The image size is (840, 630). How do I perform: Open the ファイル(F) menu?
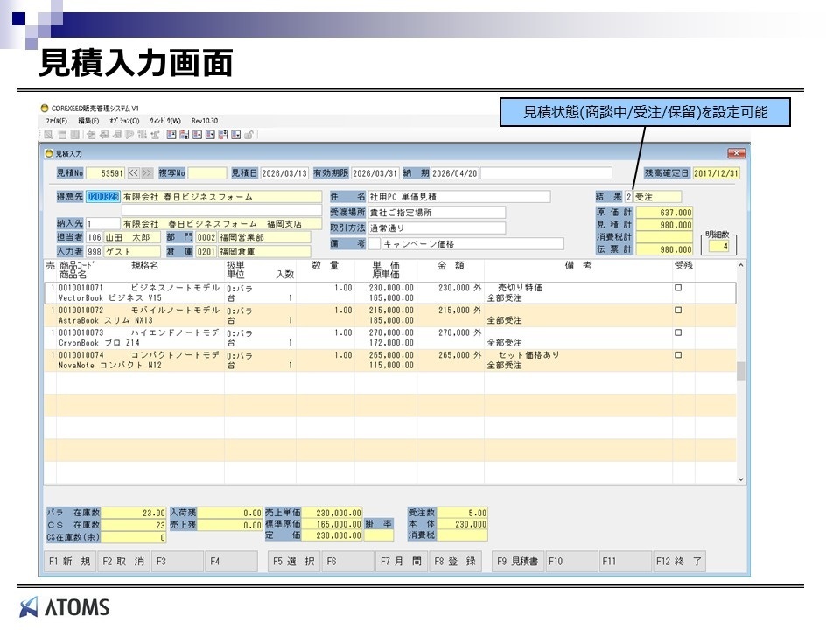(x=56, y=121)
